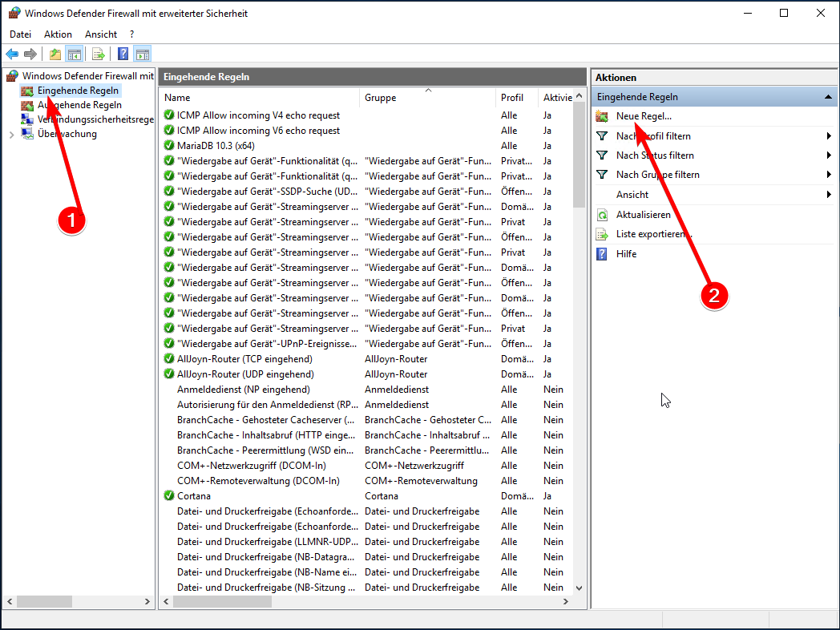The width and height of the screenshot is (840, 630).
Task: Open help via the toolbar question mark icon
Action: [x=123, y=54]
